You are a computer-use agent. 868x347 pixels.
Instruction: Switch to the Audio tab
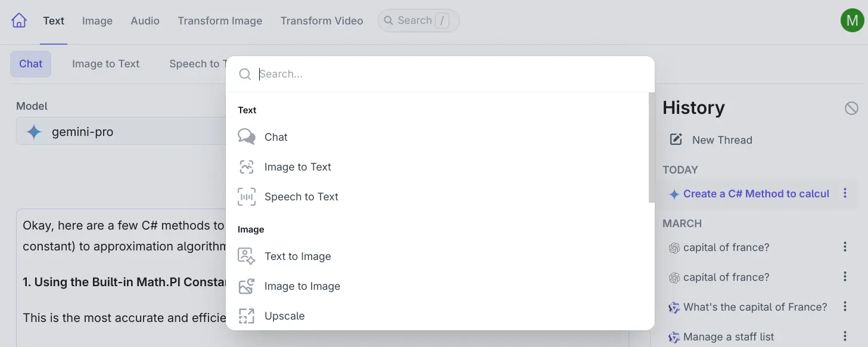145,21
